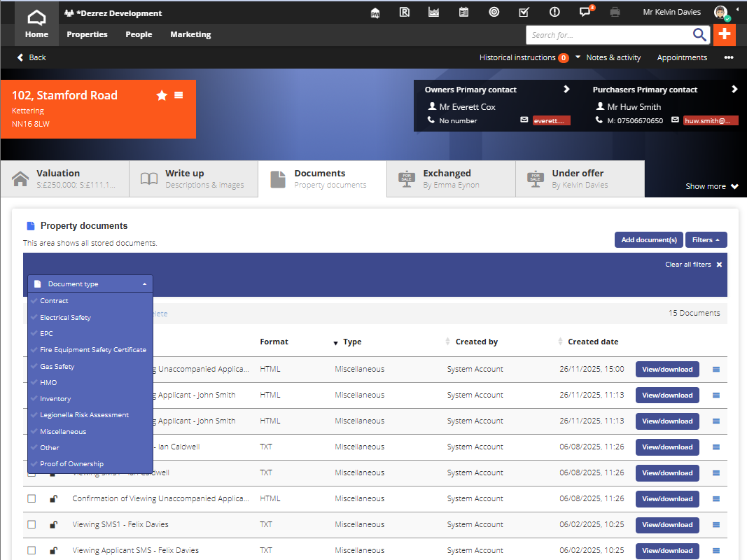Image resolution: width=747 pixels, height=560 pixels.
Task: Favourite 102, Stamford Road with star icon
Action: pyautogui.click(x=162, y=95)
